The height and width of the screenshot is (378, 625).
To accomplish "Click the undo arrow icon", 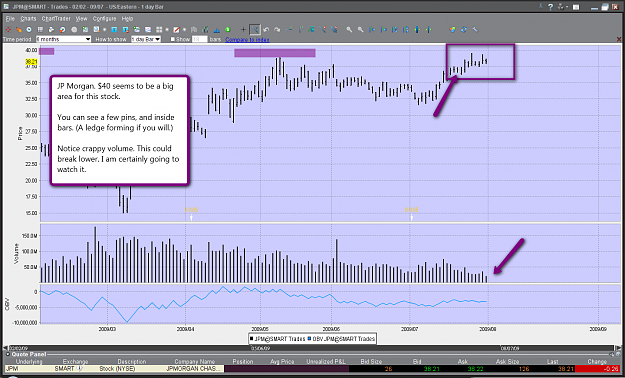I will tap(266, 30).
